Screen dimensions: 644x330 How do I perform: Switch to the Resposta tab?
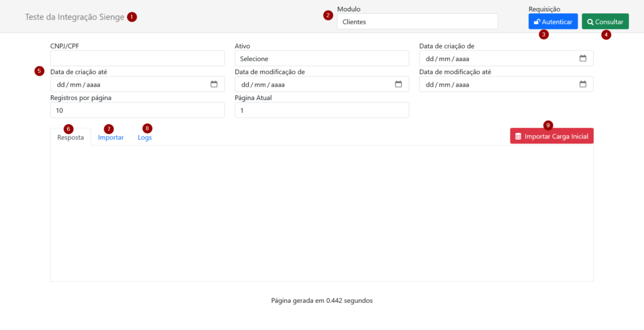tap(70, 137)
